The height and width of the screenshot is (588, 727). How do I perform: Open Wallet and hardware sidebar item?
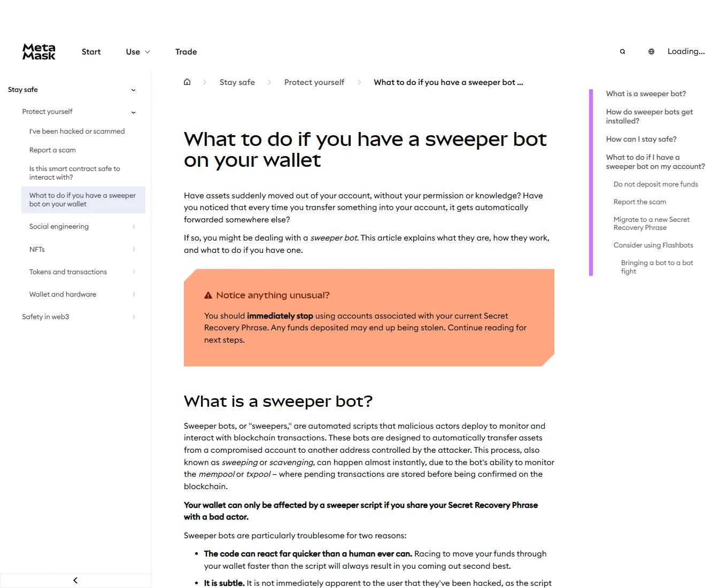point(63,294)
